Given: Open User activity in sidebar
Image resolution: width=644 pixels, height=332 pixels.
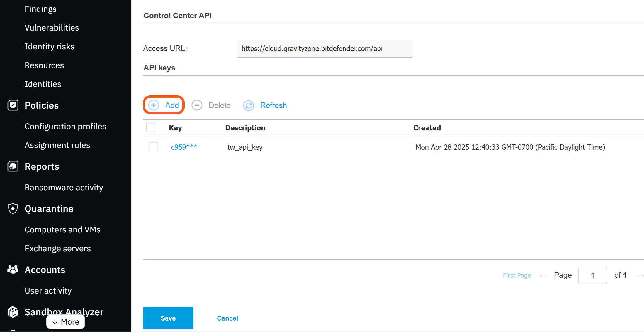Looking at the screenshot, I should pos(48,291).
